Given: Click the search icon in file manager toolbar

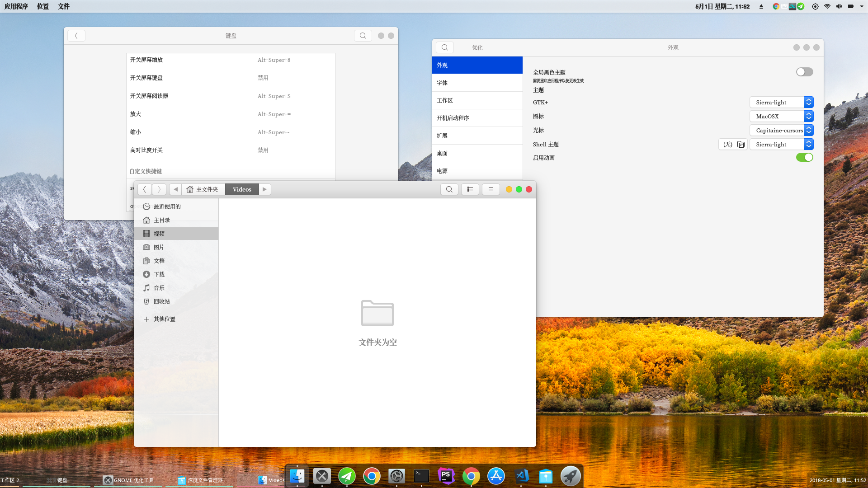Looking at the screenshot, I should click(x=449, y=189).
